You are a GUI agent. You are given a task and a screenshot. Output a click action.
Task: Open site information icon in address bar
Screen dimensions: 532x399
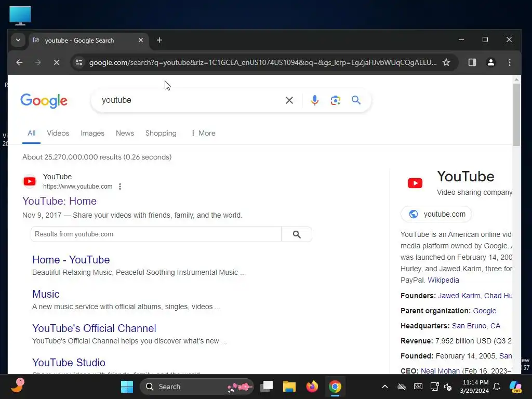coord(79,62)
